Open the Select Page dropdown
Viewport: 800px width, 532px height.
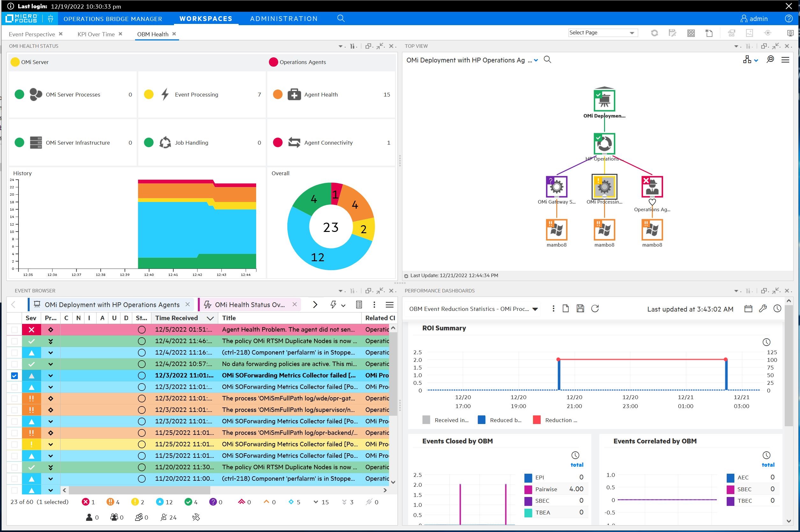(603, 32)
